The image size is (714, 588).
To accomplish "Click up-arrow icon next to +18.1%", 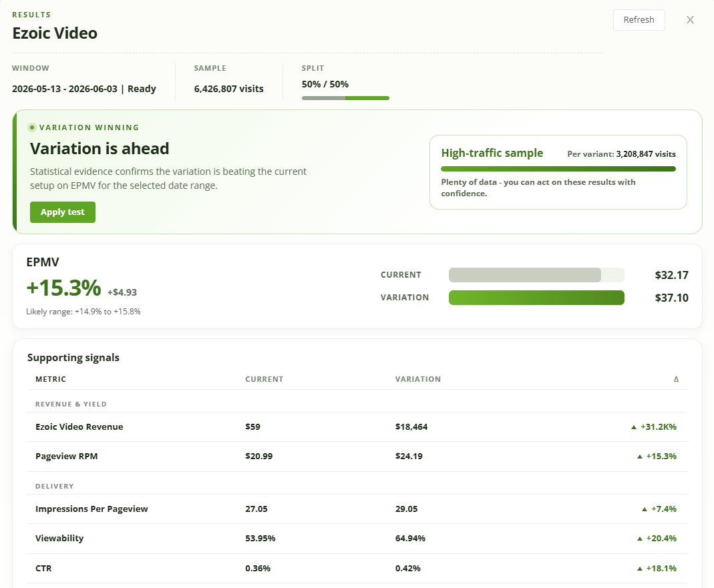I will [639, 569].
